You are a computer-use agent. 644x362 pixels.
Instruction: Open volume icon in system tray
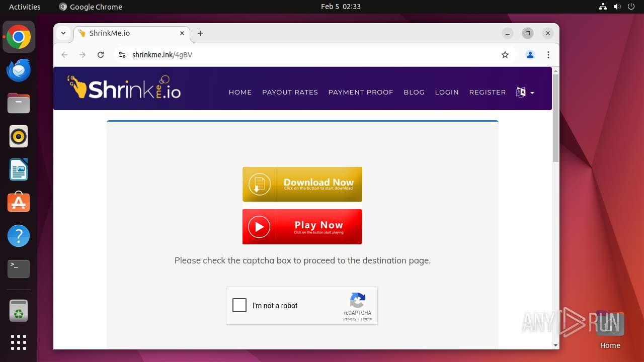coord(617,7)
